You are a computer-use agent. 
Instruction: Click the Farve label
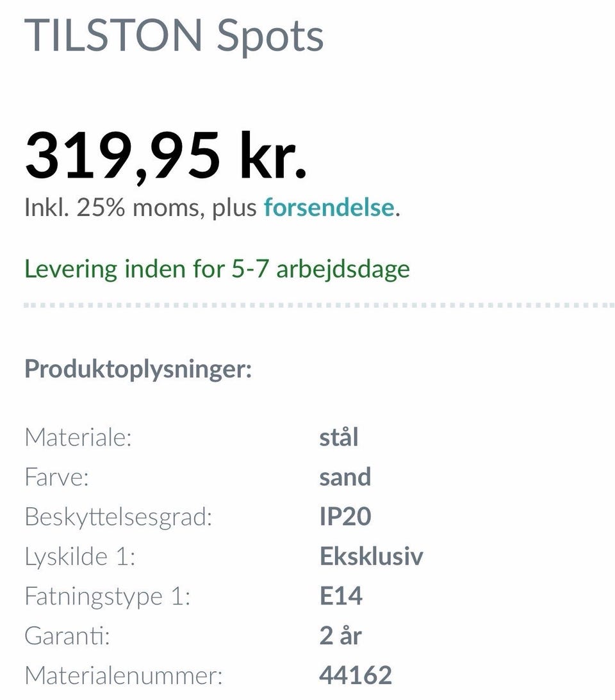click(56, 478)
